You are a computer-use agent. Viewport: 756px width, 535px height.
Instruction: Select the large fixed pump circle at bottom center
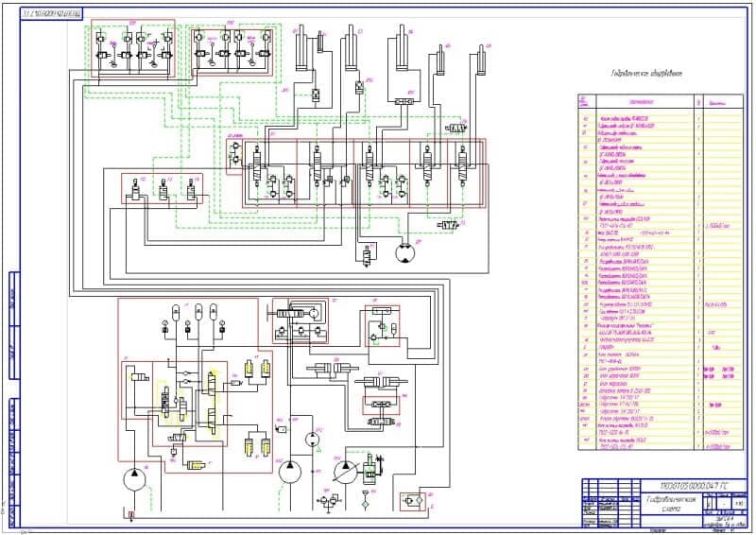290,472
